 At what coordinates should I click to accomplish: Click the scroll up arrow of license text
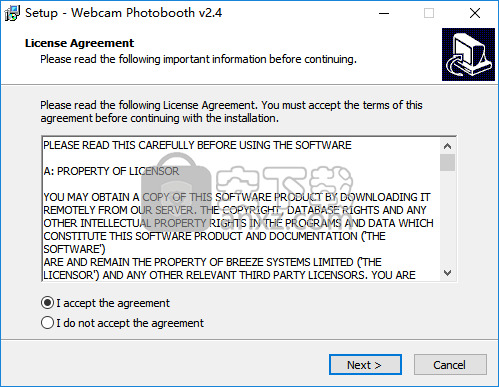[447, 146]
